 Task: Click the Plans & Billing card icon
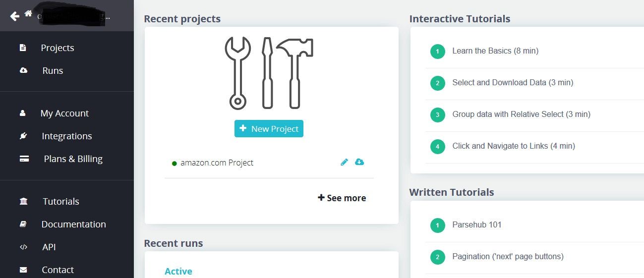click(24, 159)
